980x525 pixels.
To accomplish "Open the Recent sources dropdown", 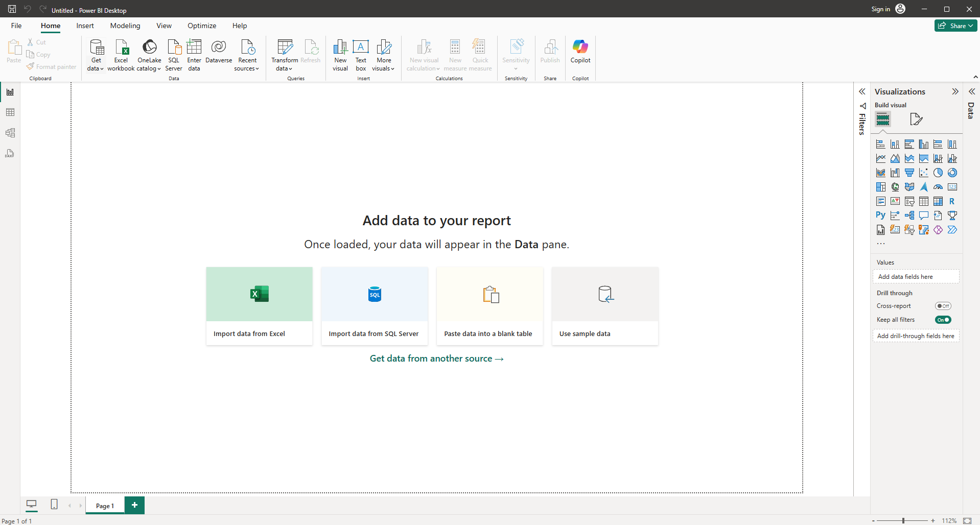I will 247,64.
